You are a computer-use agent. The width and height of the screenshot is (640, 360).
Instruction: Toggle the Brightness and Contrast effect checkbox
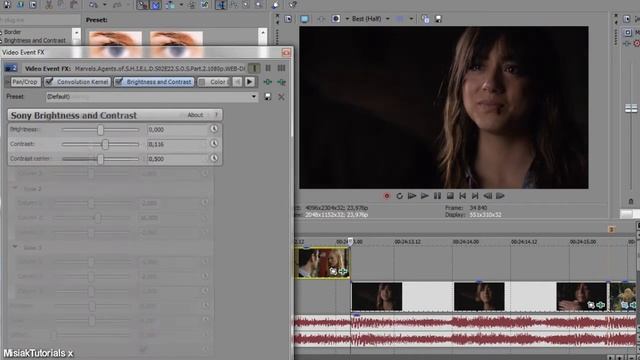pyautogui.click(x=119, y=82)
